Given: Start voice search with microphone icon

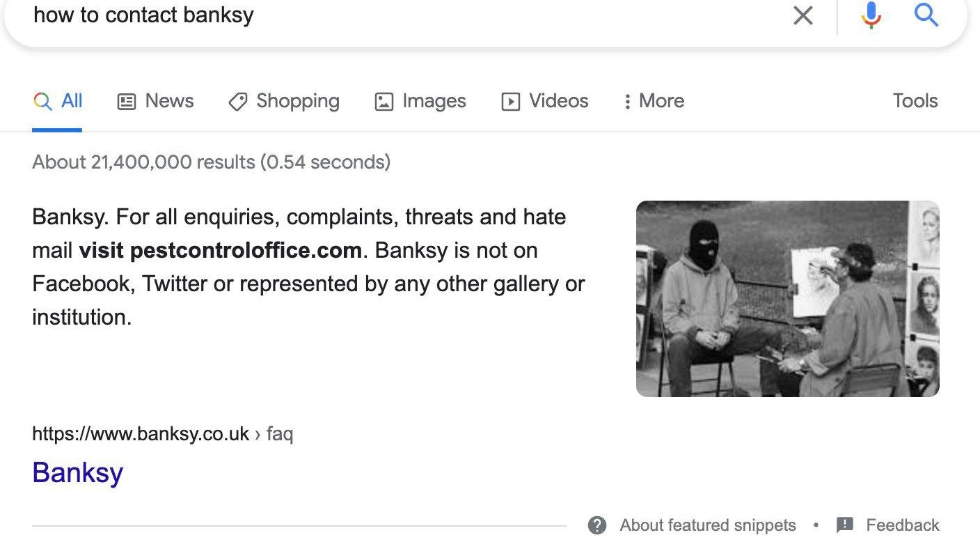Looking at the screenshot, I should (871, 15).
